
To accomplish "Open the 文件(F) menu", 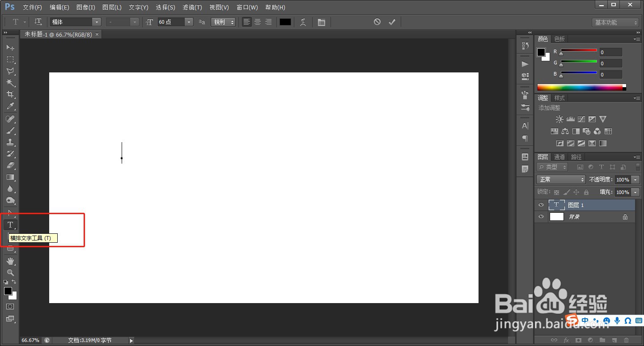I will [32, 8].
